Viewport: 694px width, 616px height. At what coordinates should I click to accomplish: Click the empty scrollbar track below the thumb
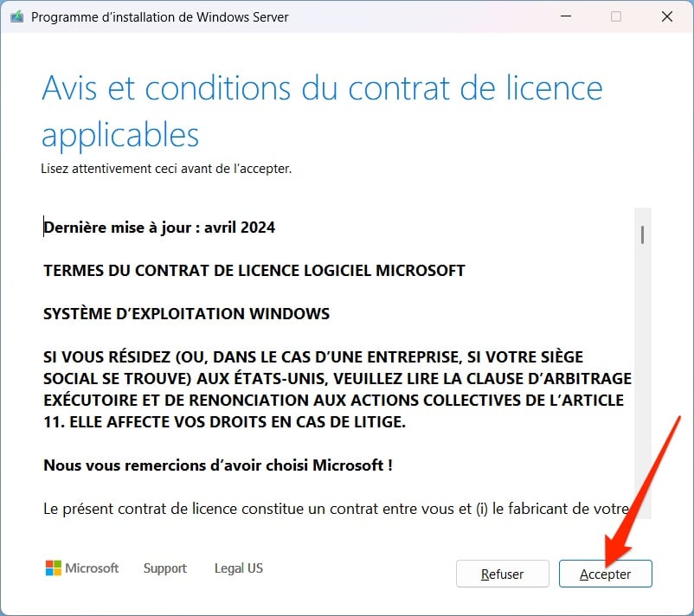point(643,381)
